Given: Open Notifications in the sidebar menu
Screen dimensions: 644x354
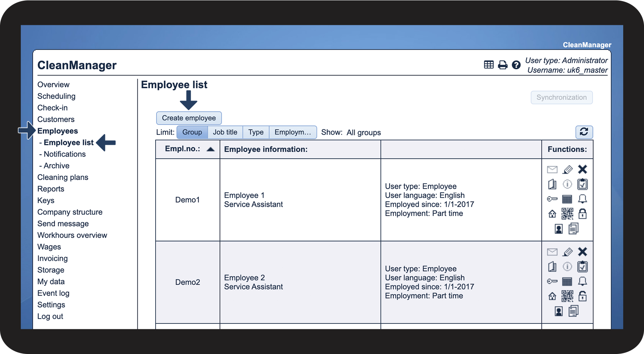Looking at the screenshot, I should point(65,154).
